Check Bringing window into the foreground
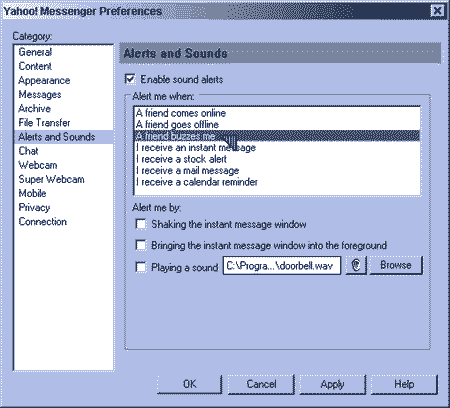This screenshot has width=450, height=408. (141, 245)
